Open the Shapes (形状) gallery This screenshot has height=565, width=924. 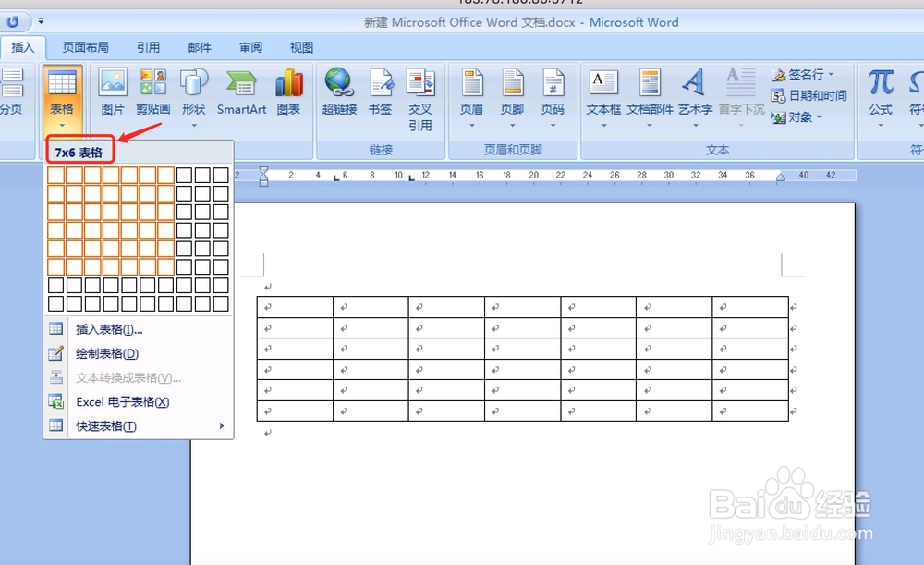coord(194,98)
